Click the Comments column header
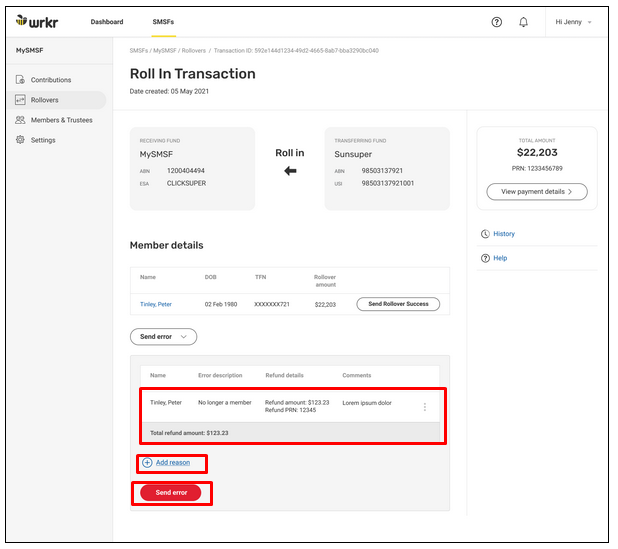 click(356, 375)
